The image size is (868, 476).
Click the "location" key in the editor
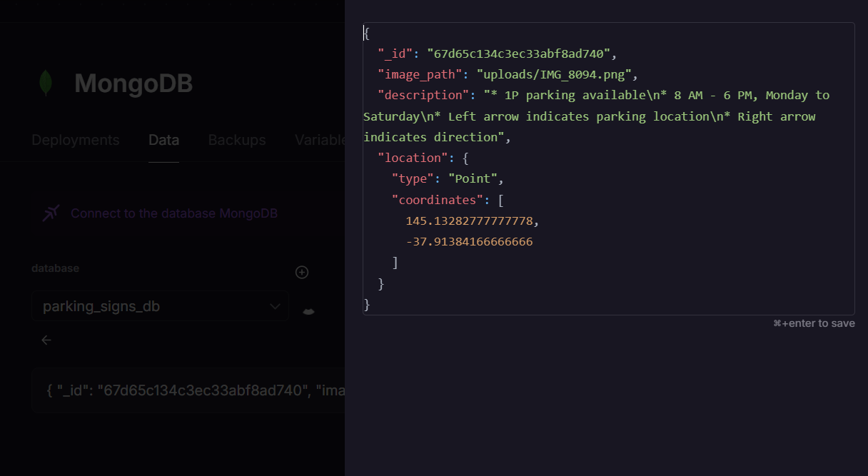click(413, 158)
